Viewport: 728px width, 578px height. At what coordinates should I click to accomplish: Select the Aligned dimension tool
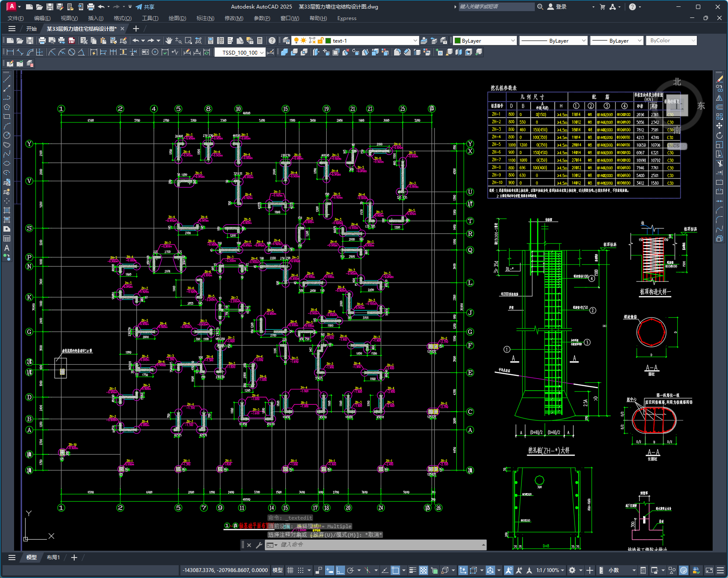pyautogui.click(x=20, y=52)
